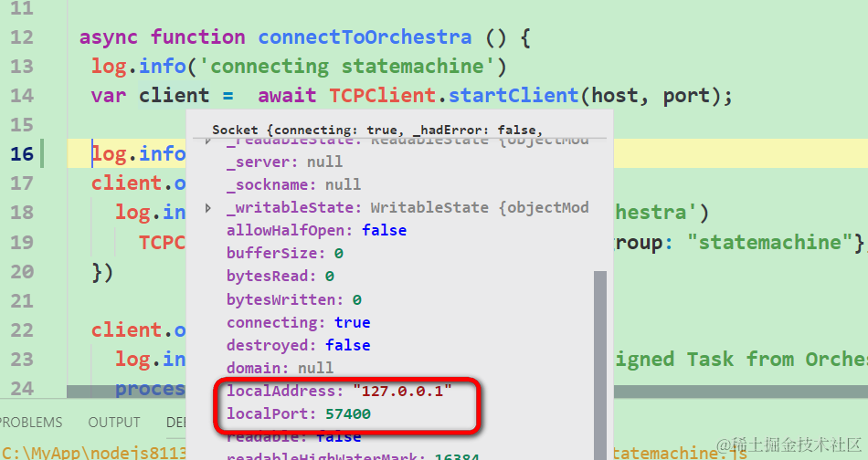Click the port argument on line 14
The height and width of the screenshot is (460, 868).
point(686,96)
